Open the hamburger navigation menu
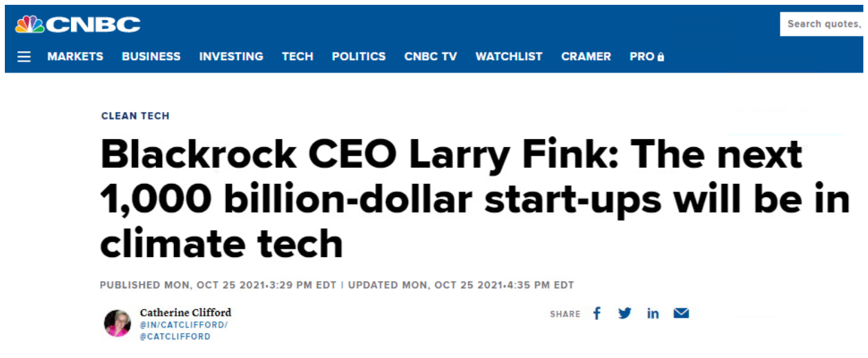Screen dimensions: 868x358 tap(24, 57)
